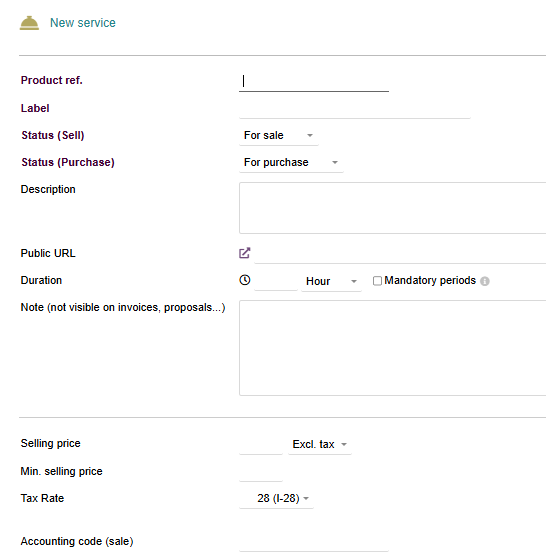The width and height of the screenshot is (546, 552).
Task: Click the service bell icon
Action: (x=29, y=23)
